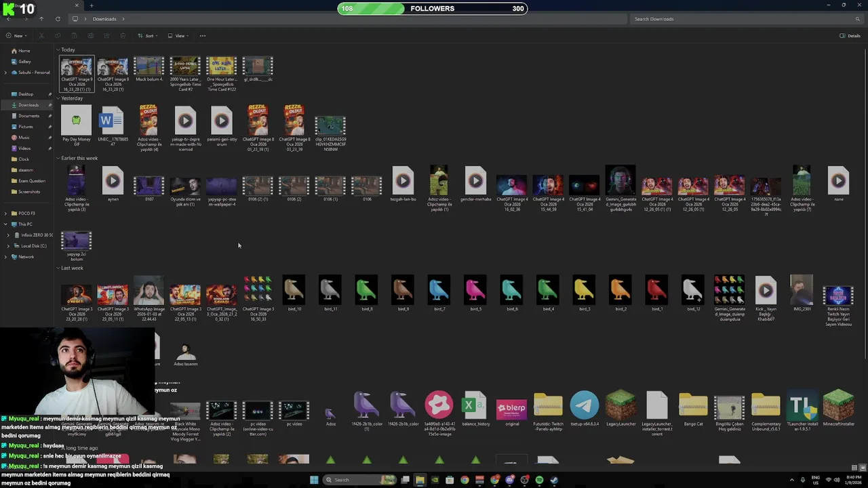Collapse the Today group
Image resolution: width=868 pixels, height=488 pixels.
tap(58, 50)
